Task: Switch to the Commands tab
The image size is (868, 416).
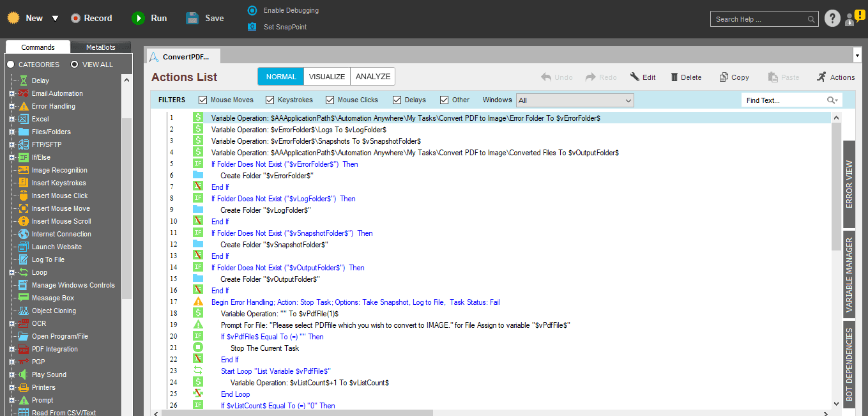Action: [38, 47]
